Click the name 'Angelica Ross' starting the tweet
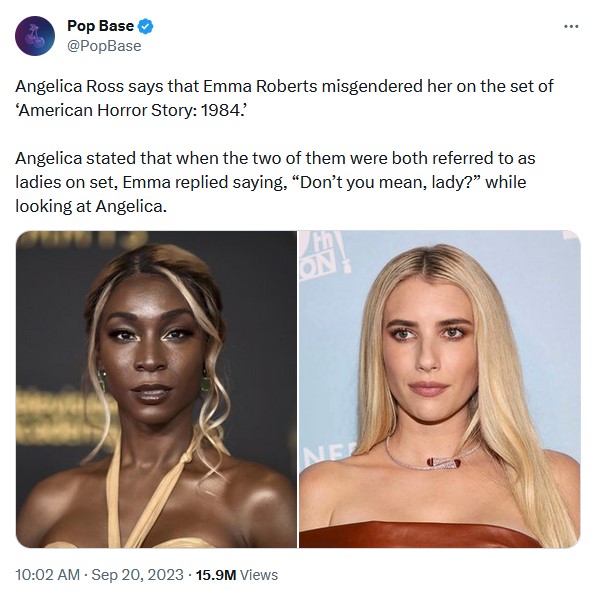The width and height of the screenshot is (592, 590). tap(69, 86)
